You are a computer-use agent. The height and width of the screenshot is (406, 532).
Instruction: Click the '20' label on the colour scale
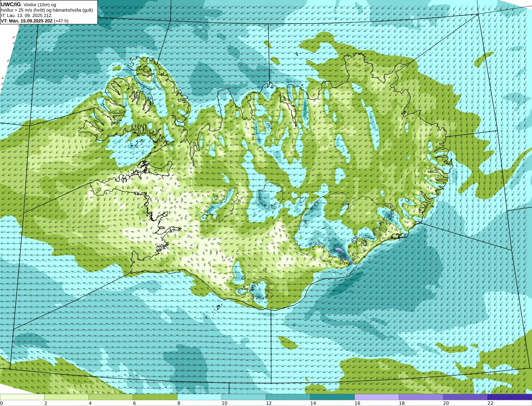tap(446, 403)
